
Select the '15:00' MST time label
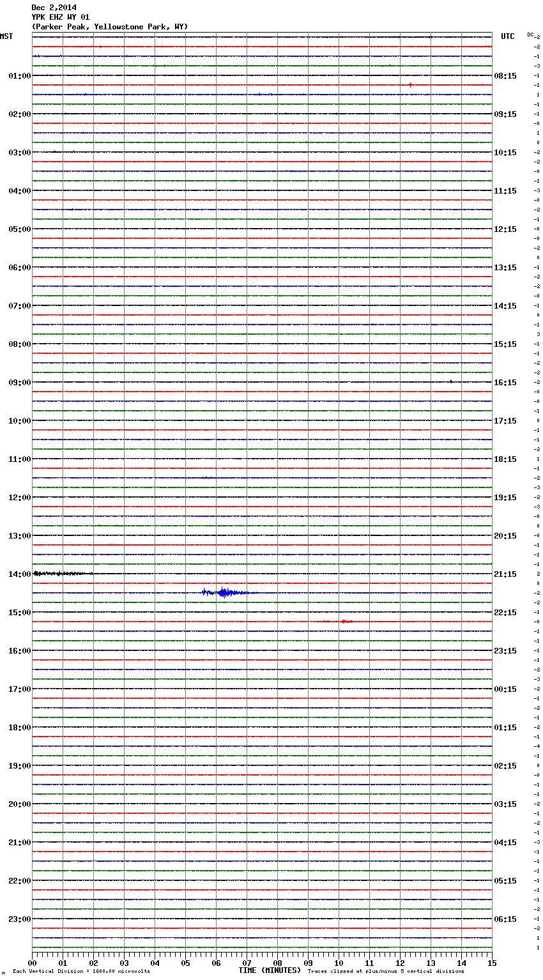click(x=20, y=613)
